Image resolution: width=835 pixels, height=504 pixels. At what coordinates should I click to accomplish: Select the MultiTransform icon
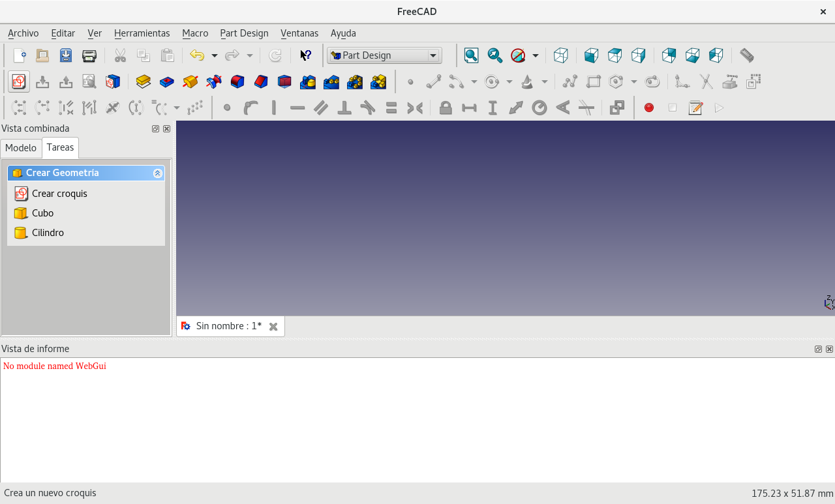pos(378,82)
